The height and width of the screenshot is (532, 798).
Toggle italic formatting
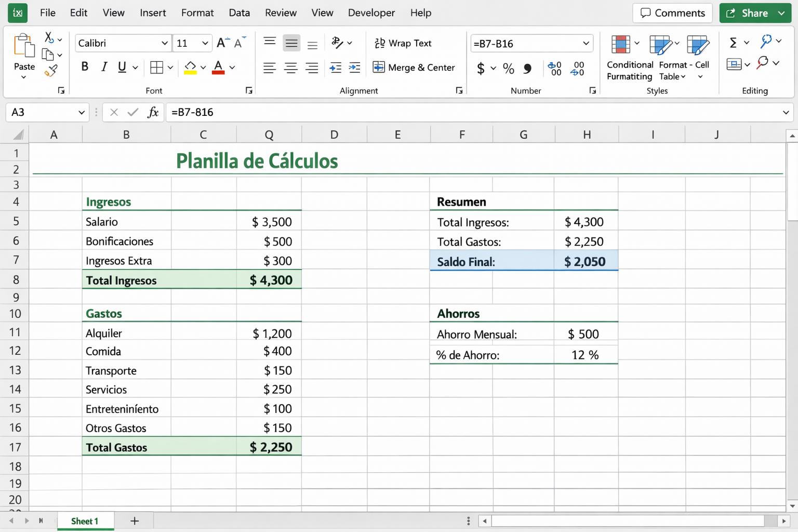(x=104, y=67)
